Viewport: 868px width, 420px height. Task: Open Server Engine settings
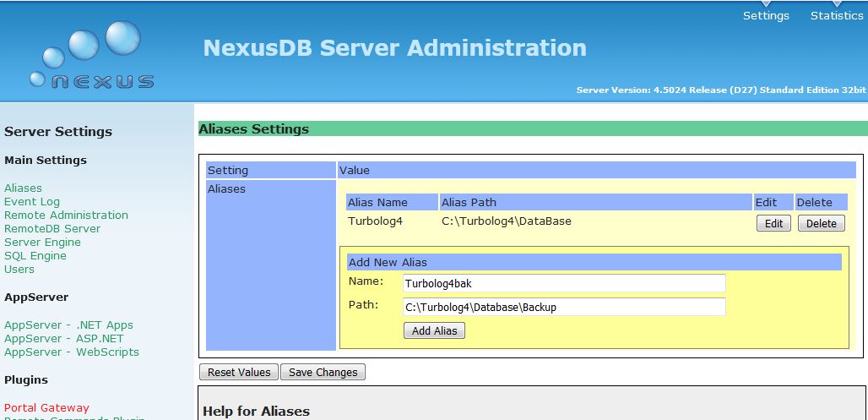tap(42, 243)
